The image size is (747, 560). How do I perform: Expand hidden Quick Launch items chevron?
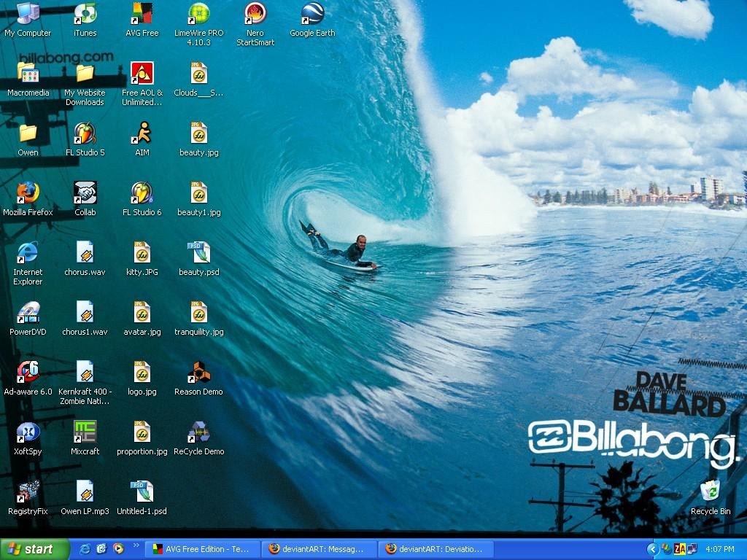pos(136,545)
